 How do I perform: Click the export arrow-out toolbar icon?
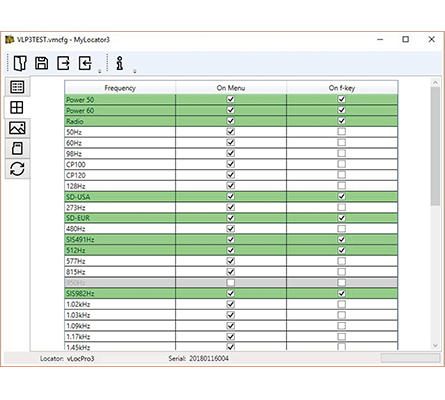click(x=63, y=63)
